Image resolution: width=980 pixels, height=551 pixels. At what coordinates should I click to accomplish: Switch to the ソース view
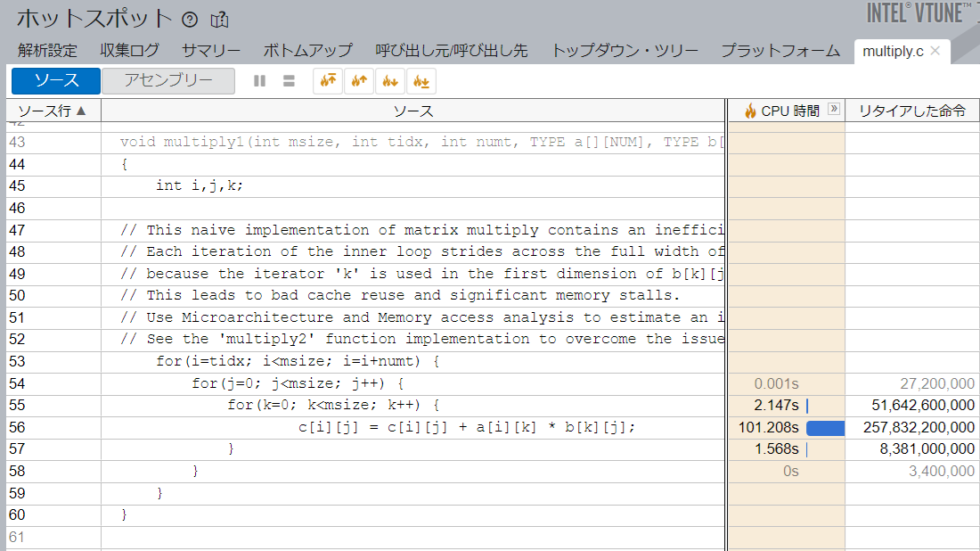(x=56, y=81)
